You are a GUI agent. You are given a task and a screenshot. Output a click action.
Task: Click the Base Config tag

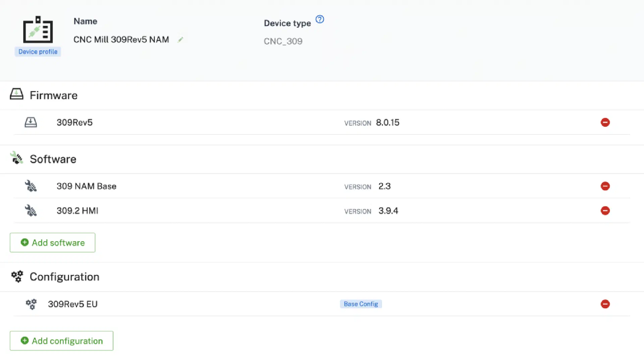(361, 304)
